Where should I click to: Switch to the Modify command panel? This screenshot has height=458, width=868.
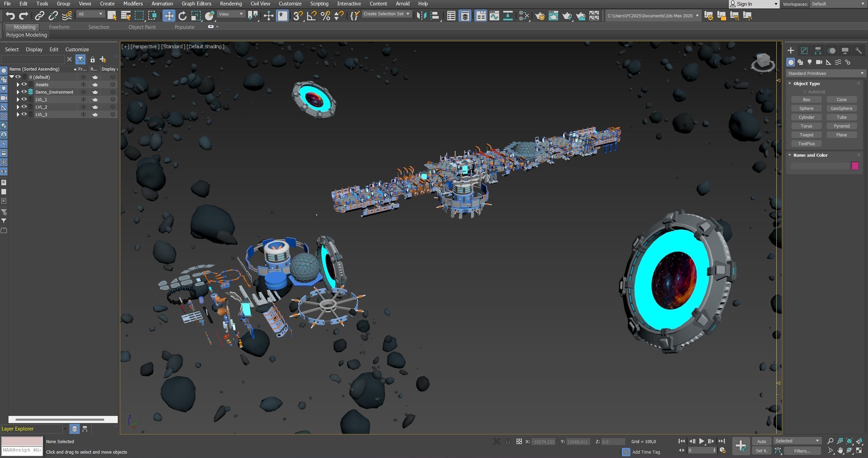[x=804, y=51]
